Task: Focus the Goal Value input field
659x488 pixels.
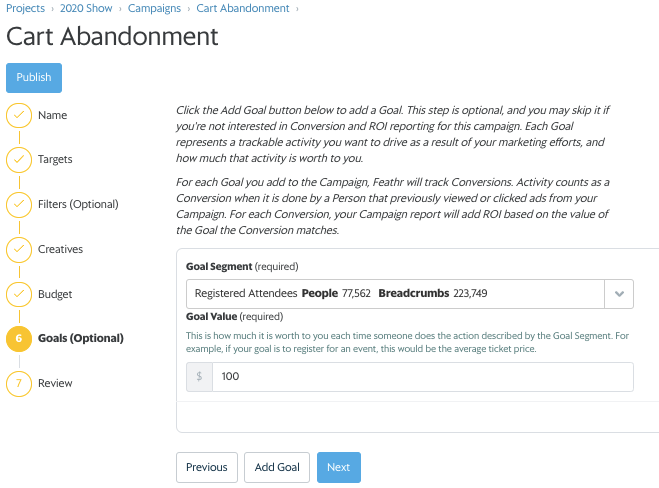Action: [x=423, y=377]
